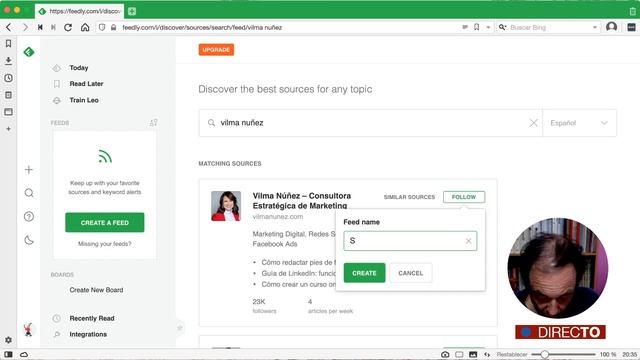Screen dimensions: 640x360
Task: Open browser settings gear
Action: pyautogui.click(x=8, y=340)
